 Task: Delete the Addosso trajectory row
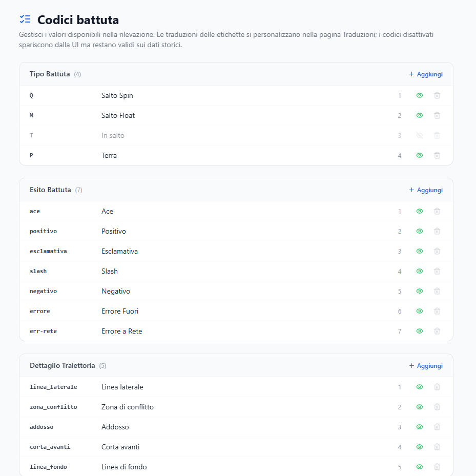pos(437,427)
